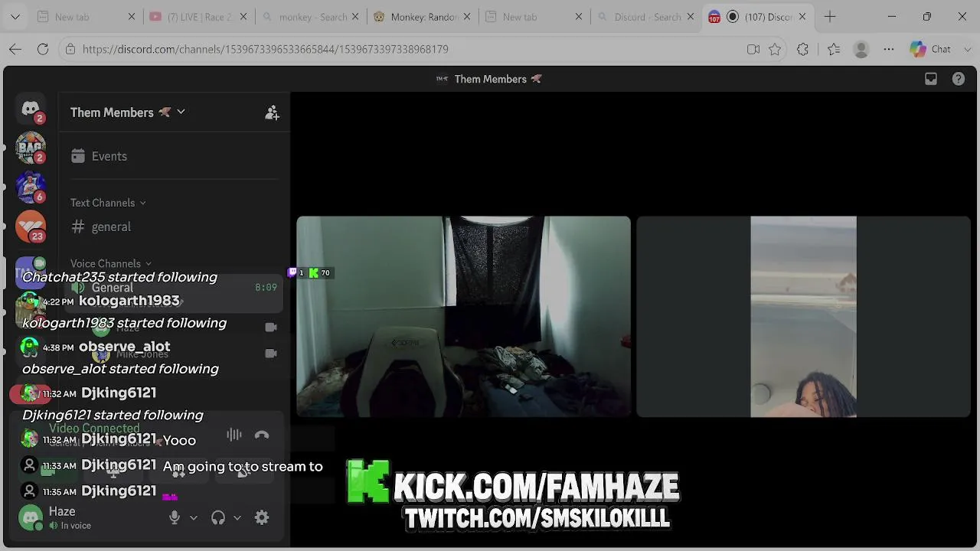Image resolution: width=980 pixels, height=551 pixels.
Task: Click the 8:09 call timer
Action: click(266, 288)
